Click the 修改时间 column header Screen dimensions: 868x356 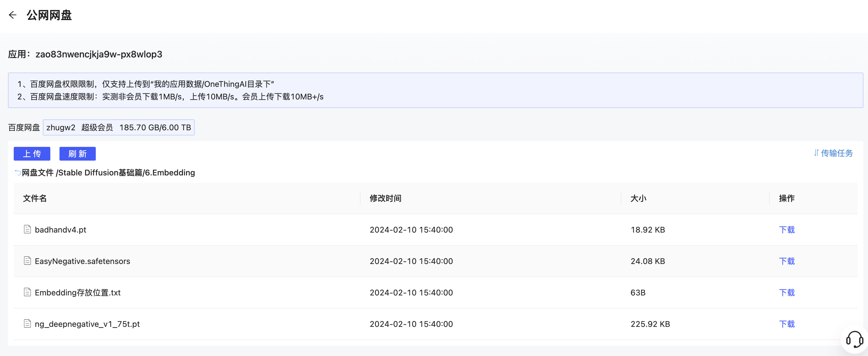[x=385, y=198]
